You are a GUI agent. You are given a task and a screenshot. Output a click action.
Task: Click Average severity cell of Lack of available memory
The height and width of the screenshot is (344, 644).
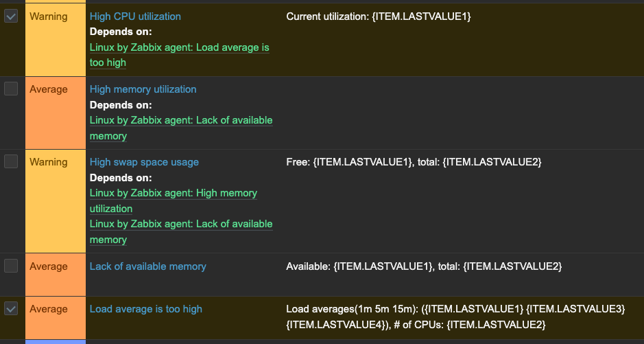(x=56, y=275)
